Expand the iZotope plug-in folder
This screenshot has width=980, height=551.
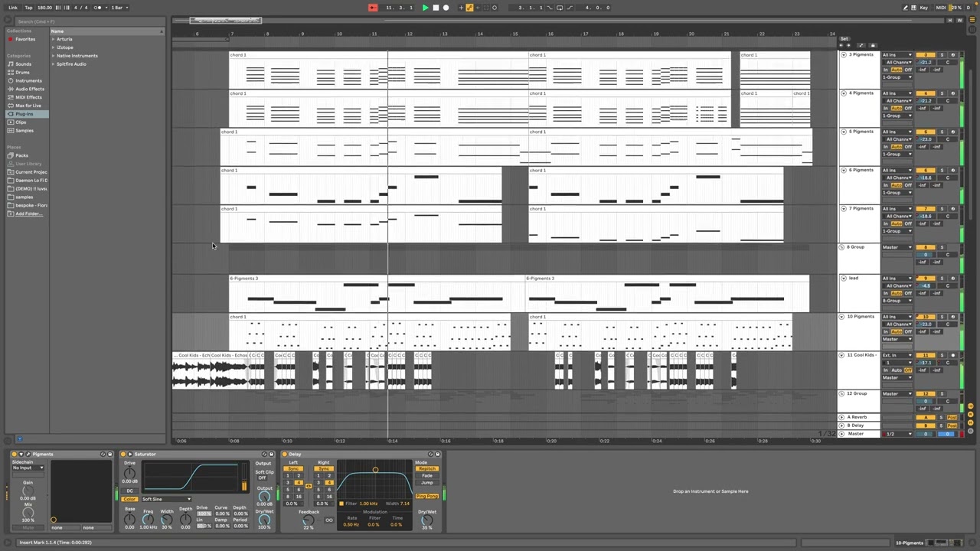pyautogui.click(x=53, y=47)
